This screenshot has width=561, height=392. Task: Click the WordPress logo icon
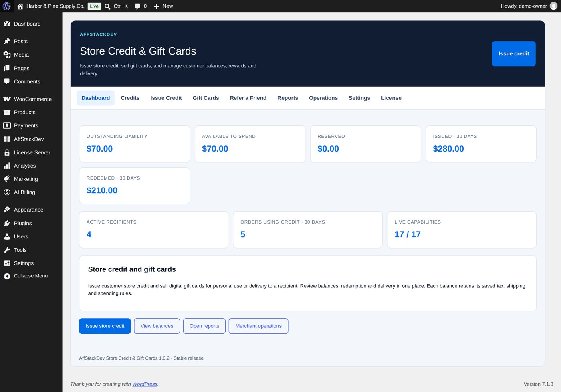(x=7, y=6)
